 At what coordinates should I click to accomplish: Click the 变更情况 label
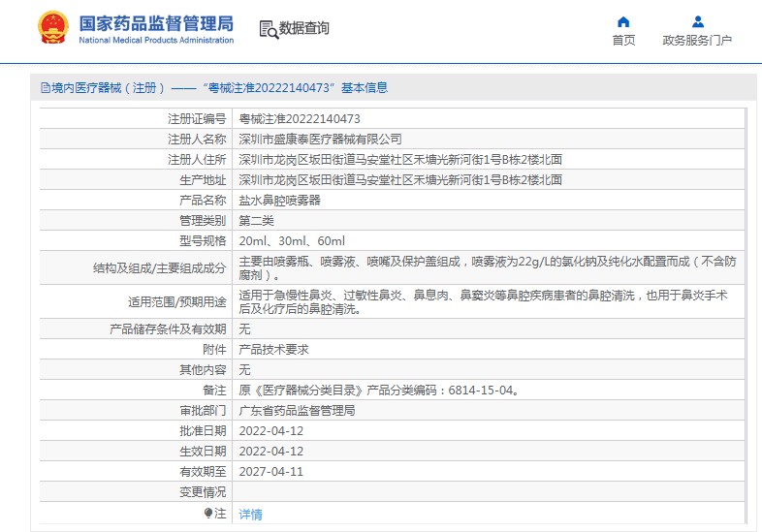(203, 492)
